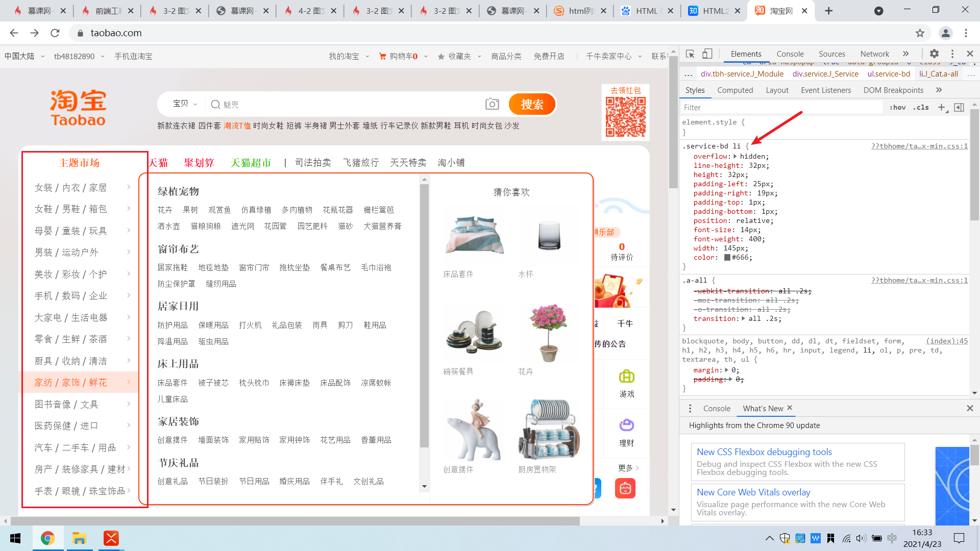Close the What's New drawer tab
Viewport: 980px width, 551px height.
coord(790,408)
